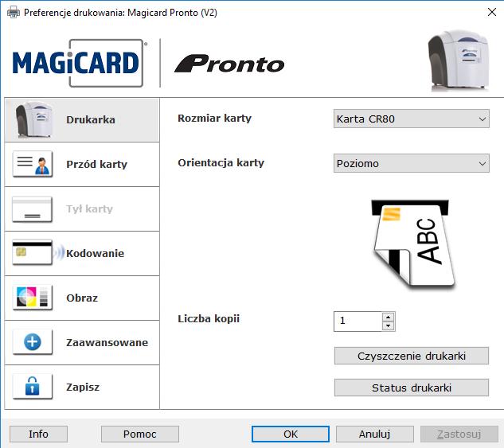Screen dimensions: 504x448
Task: Click the Info button
Action: [38, 434]
